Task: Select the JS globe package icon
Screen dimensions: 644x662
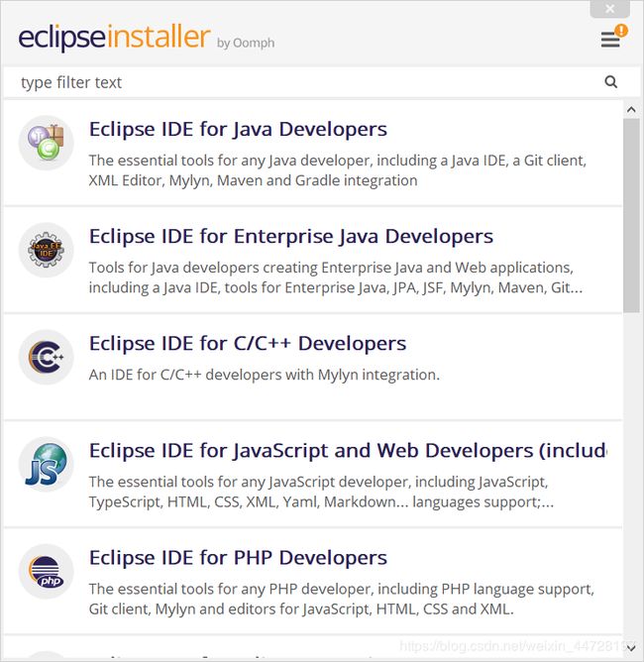Action: tap(46, 465)
